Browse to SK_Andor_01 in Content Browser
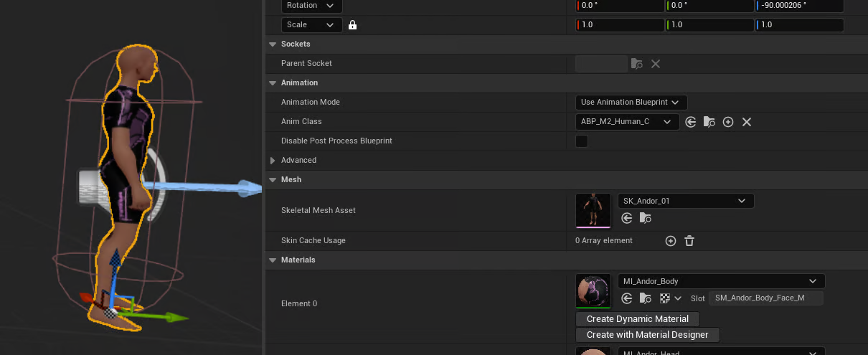 646,218
